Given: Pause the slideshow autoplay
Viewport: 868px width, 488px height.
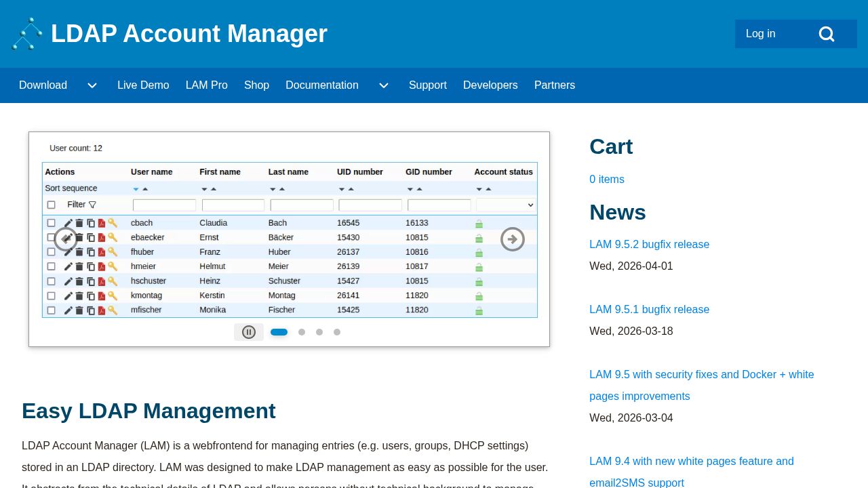Looking at the screenshot, I should (249, 332).
